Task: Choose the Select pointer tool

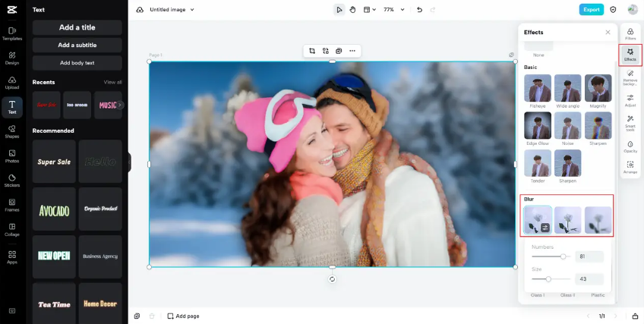Action: (x=339, y=10)
